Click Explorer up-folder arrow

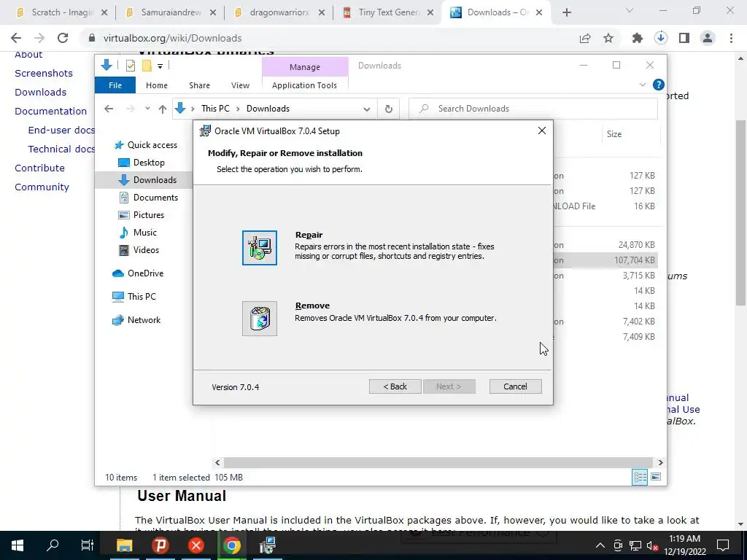[163, 109]
